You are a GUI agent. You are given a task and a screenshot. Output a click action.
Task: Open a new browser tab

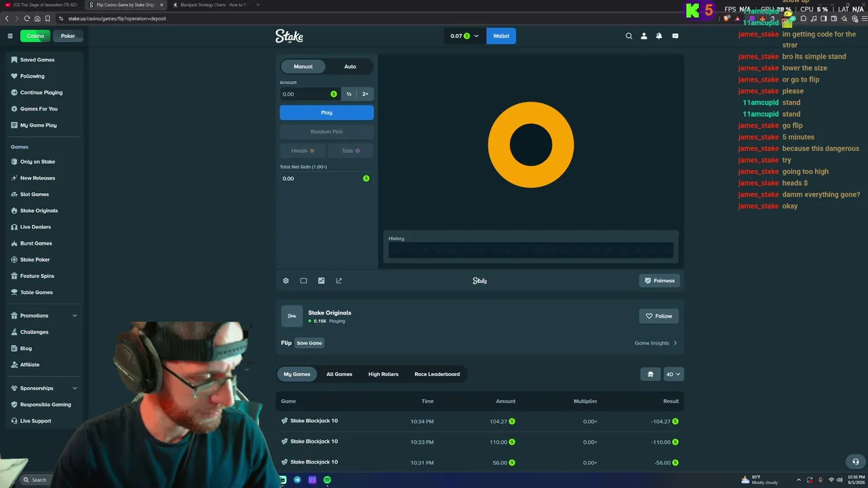(x=258, y=5)
